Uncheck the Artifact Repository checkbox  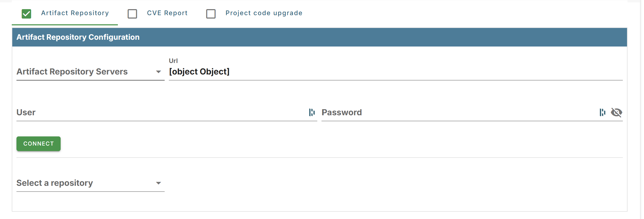click(x=26, y=14)
